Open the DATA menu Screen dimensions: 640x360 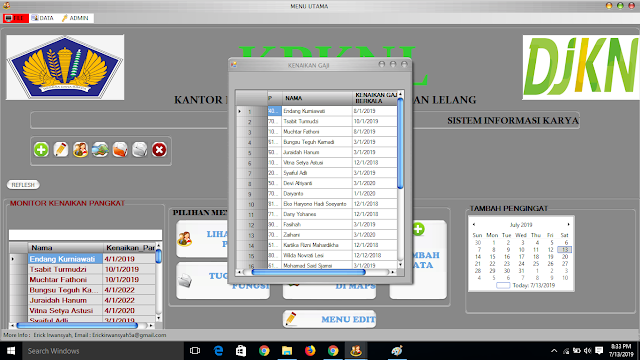coord(42,18)
